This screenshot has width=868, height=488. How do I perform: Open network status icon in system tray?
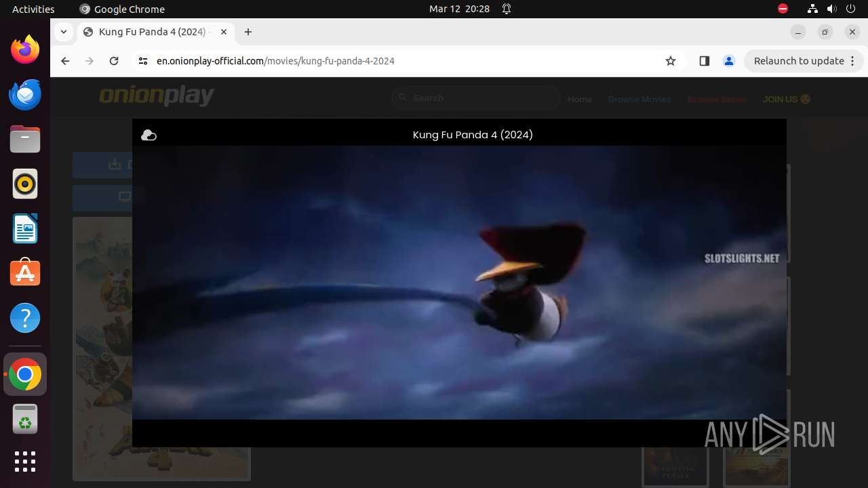point(813,9)
